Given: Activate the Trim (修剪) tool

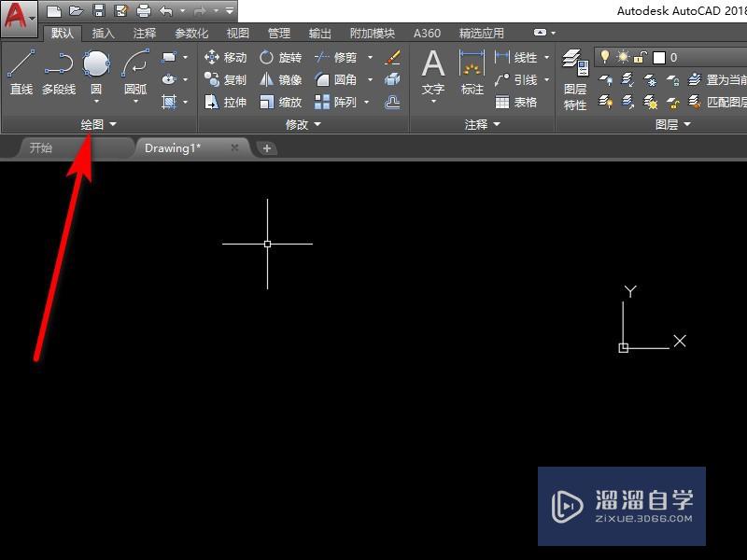Looking at the screenshot, I should coord(344,58).
